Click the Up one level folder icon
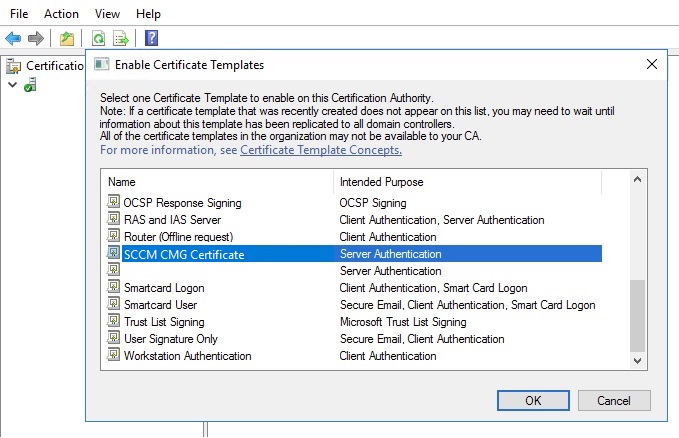 [x=67, y=39]
